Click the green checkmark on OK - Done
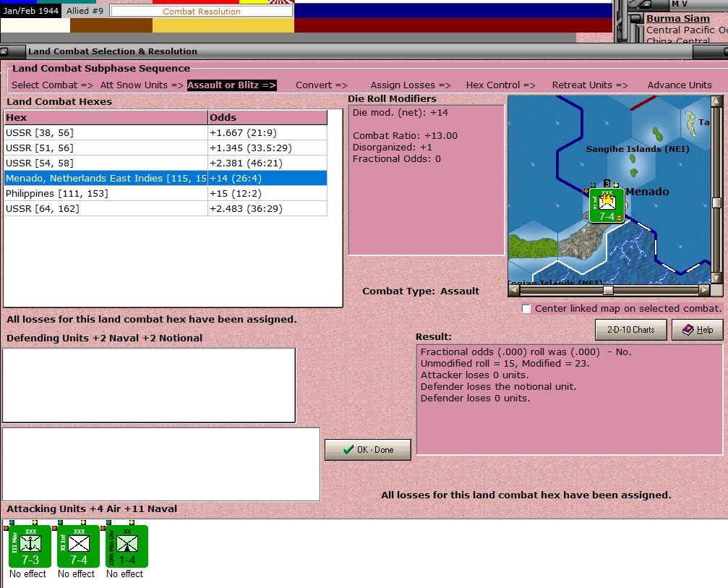This screenshot has height=588, width=728. [x=348, y=450]
